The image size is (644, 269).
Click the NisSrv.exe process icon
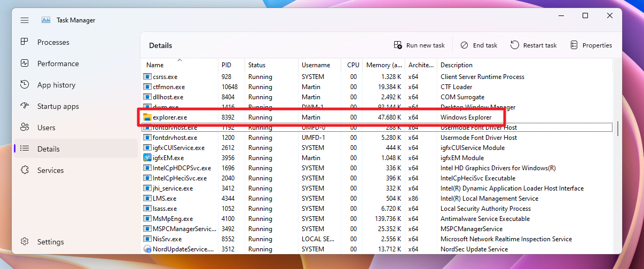click(x=147, y=239)
